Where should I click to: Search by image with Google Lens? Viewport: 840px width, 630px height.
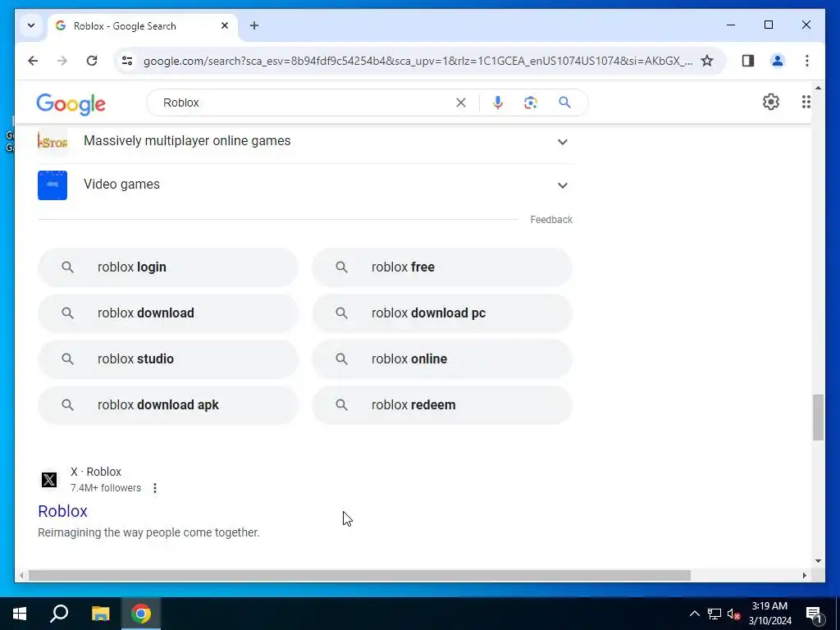531,103
